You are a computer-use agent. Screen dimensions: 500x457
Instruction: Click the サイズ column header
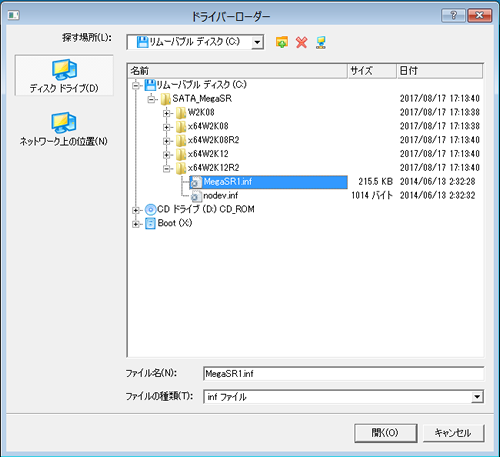point(372,71)
